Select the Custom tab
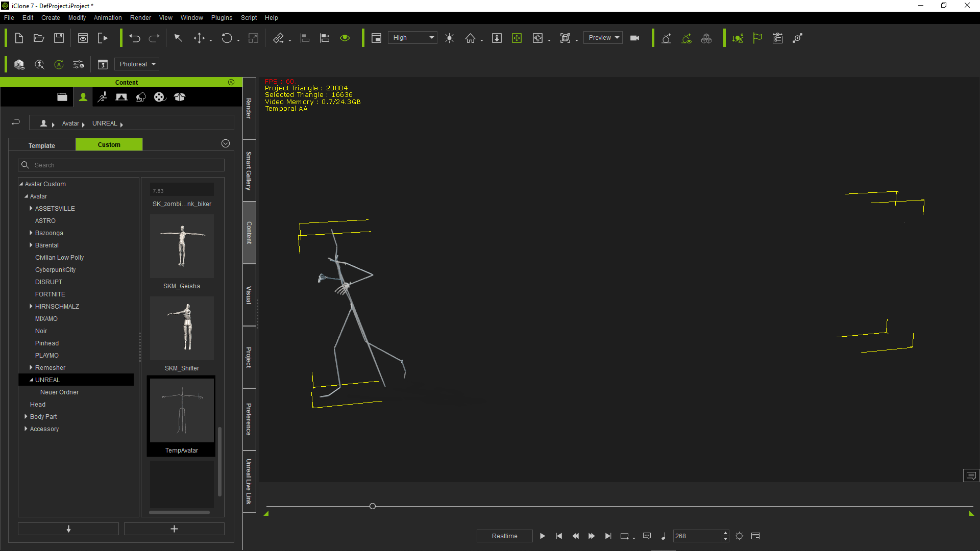980x551 pixels. point(109,144)
